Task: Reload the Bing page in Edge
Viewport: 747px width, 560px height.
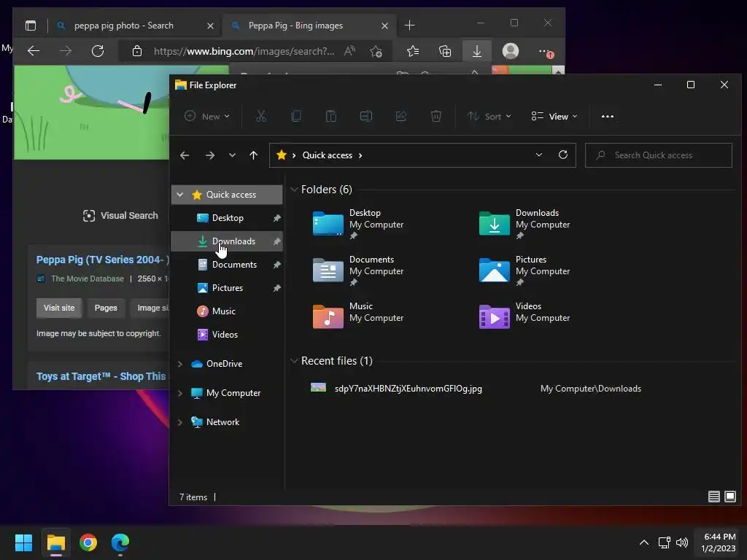Action: (x=98, y=51)
